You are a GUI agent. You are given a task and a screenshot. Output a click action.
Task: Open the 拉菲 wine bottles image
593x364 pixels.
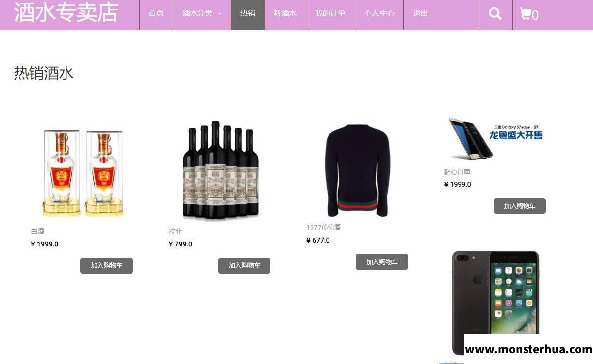point(220,170)
